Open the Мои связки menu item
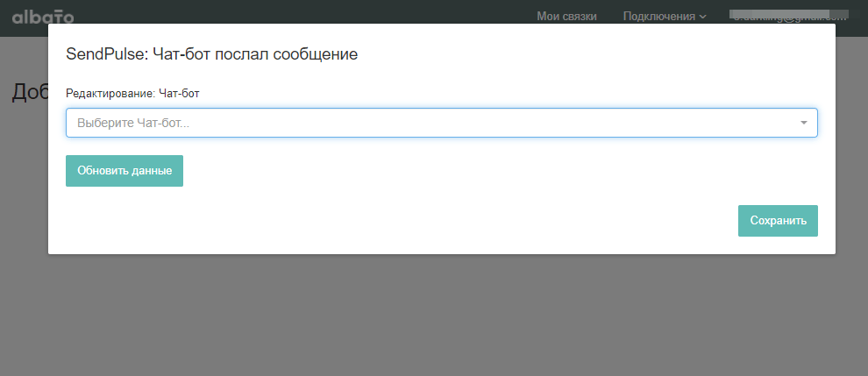 click(x=566, y=17)
